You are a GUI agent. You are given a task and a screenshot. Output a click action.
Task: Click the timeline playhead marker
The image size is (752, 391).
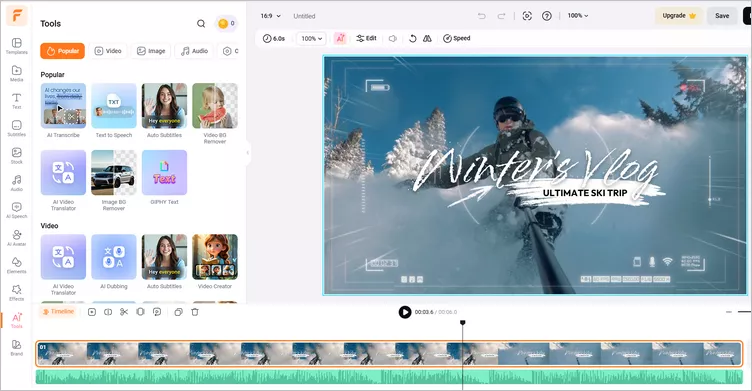point(463,323)
